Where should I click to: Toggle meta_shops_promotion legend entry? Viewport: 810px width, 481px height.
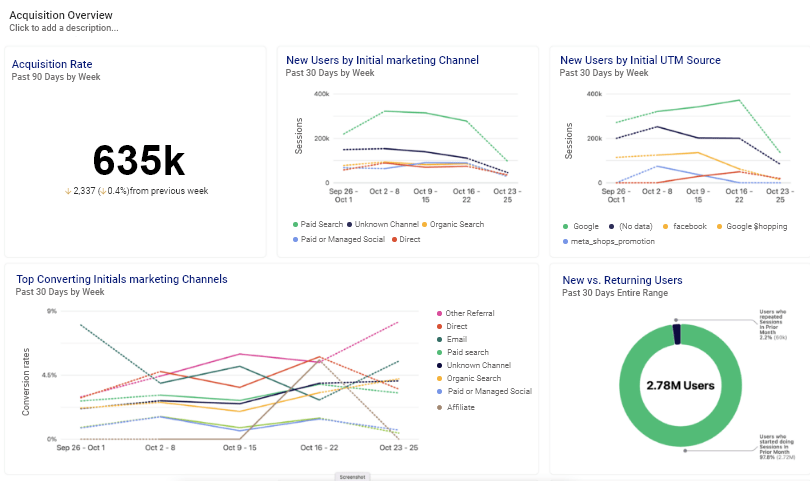click(x=609, y=241)
